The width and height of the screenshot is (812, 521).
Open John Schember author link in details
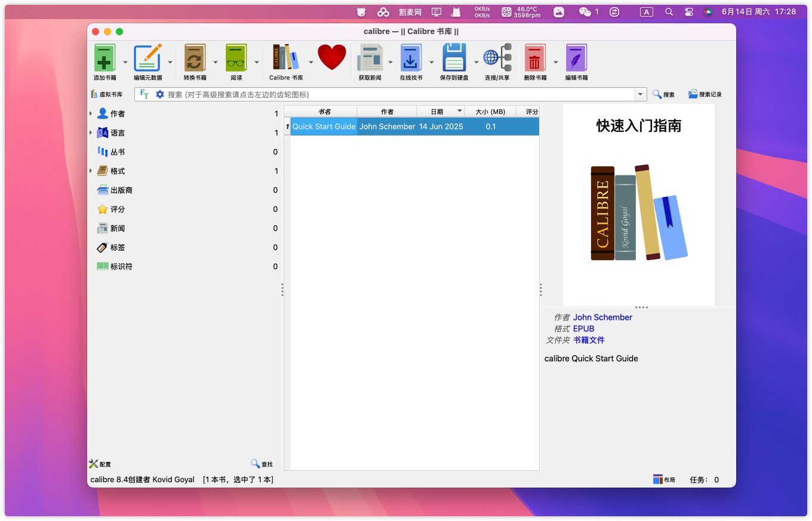(602, 317)
